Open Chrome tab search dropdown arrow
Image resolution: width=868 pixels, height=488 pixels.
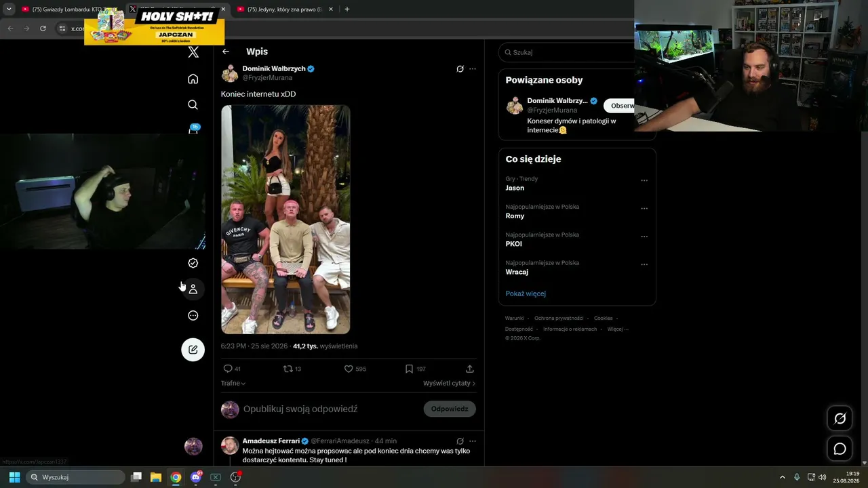tap(9, 9)
